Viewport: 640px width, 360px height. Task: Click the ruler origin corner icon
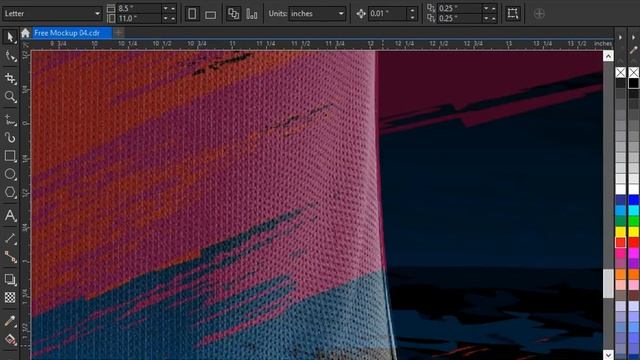[26, 44]
